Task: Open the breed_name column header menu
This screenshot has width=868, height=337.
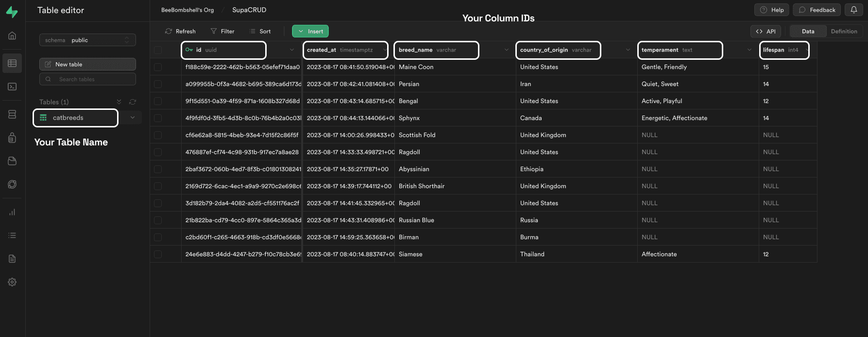Action: pos(506,50)
